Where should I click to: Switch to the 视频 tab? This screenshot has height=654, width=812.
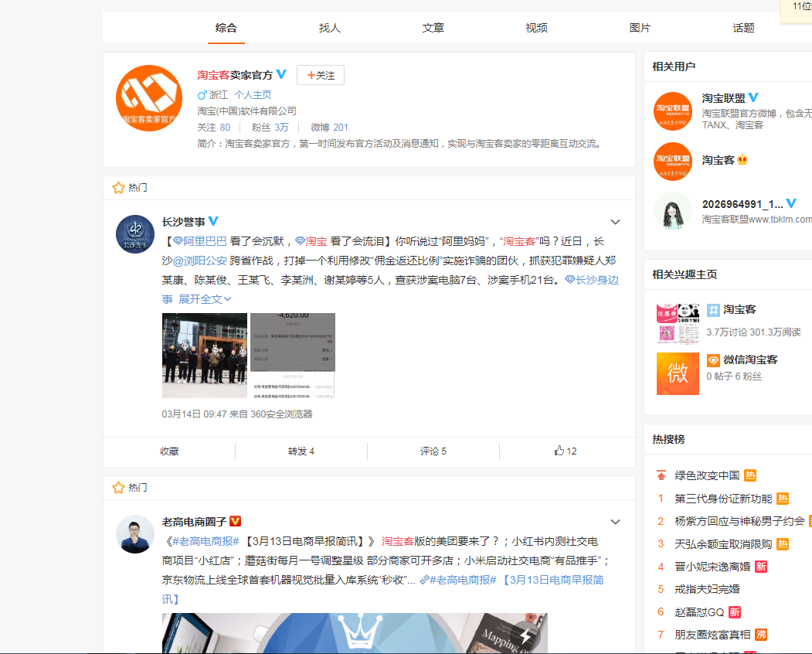click(x=536, y=28)
